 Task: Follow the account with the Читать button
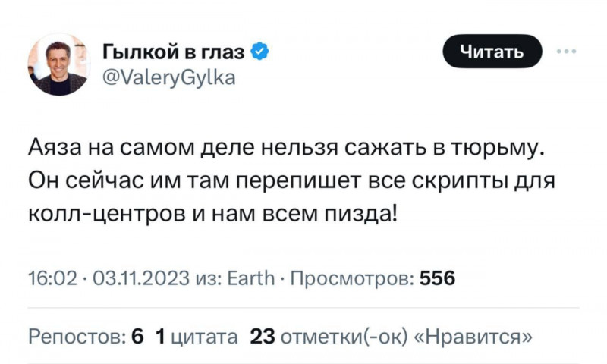point(492,51)
